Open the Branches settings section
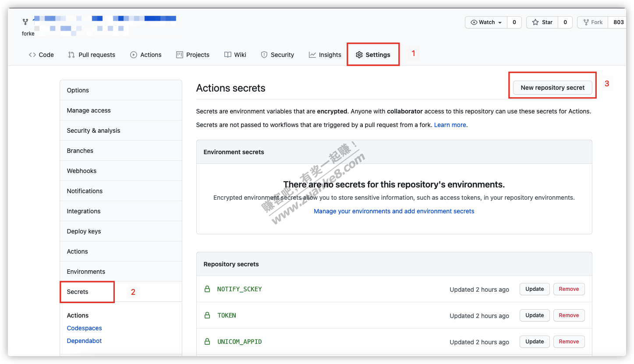Image resolution: width=634 pixels, height=364 pixels. [x=80, y=150]
